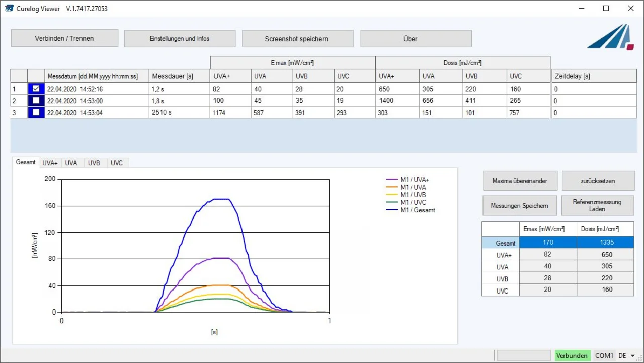Click the Gesamt Dosis value 1335

point(606,242)
